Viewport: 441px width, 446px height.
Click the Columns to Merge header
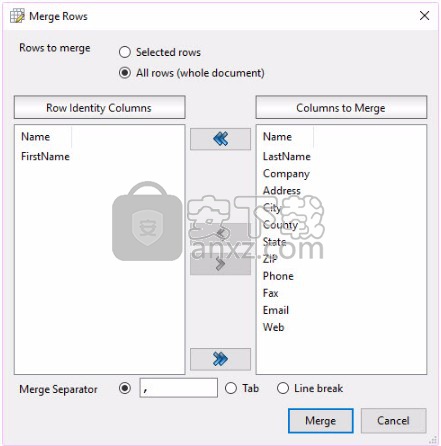click(x=341, y=108)
